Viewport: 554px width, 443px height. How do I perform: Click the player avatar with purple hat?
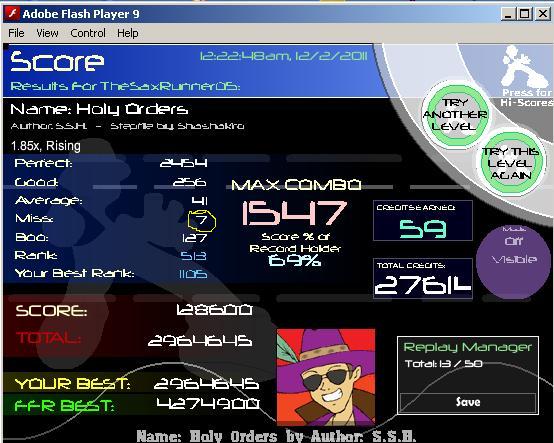click(326, 377)
